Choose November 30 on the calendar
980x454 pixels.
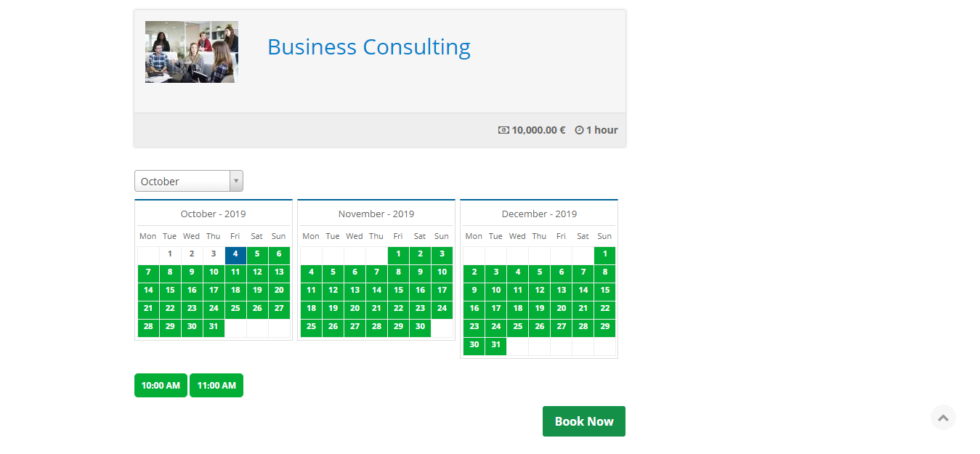(x=420, y=327)
